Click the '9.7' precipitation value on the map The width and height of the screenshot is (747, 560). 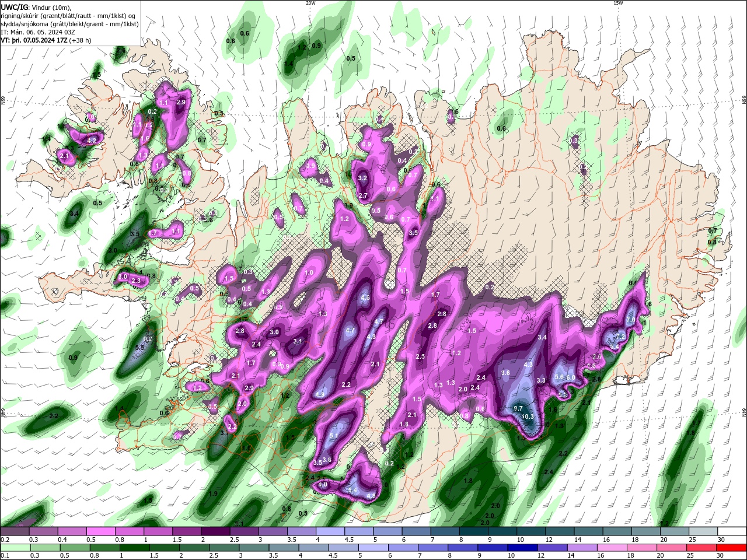(518, 408)
